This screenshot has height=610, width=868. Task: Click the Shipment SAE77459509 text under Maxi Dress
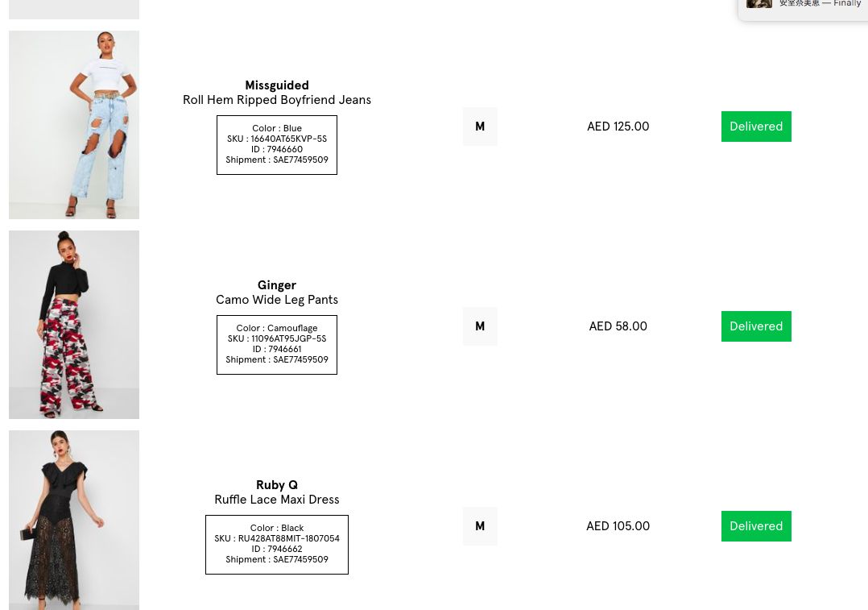coord(277,559)
